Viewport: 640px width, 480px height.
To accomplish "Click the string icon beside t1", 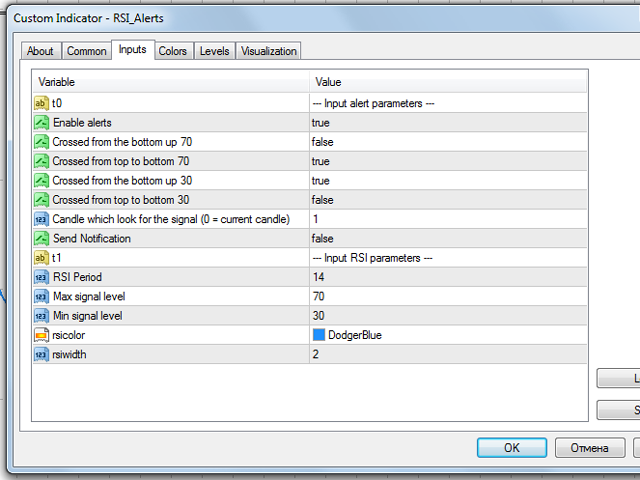I will [x=41, y=258].
